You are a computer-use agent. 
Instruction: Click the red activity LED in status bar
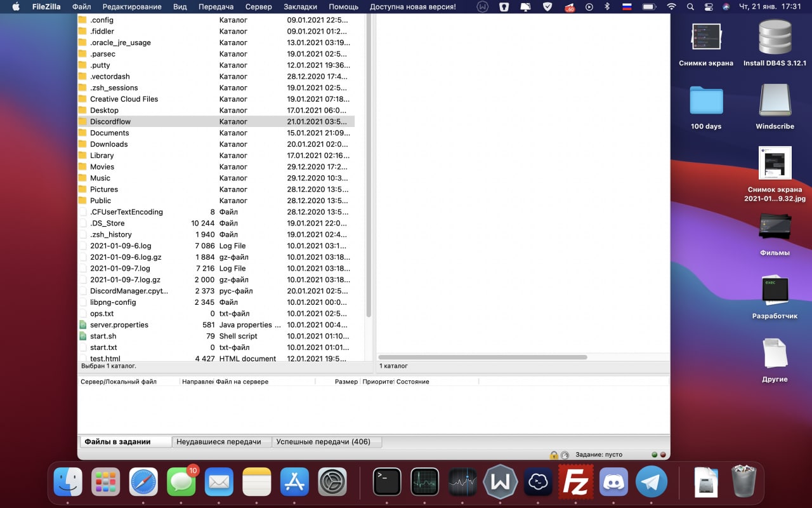pyautogui.click(x=664, y=455)
